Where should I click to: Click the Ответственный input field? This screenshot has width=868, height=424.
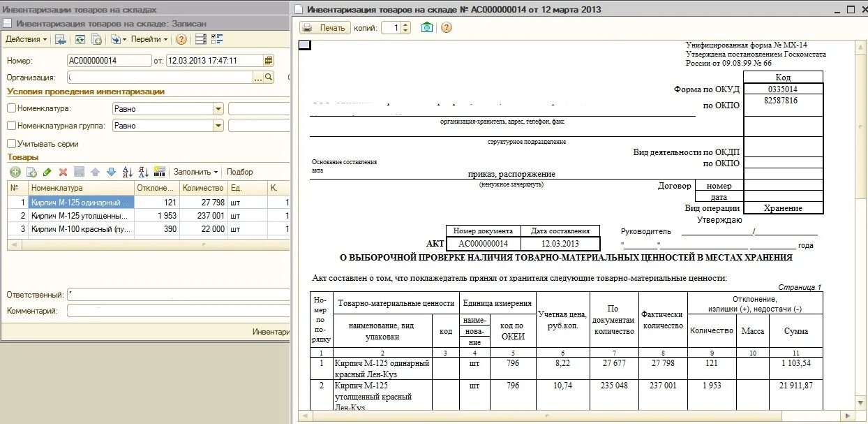[x=179, y=295]
